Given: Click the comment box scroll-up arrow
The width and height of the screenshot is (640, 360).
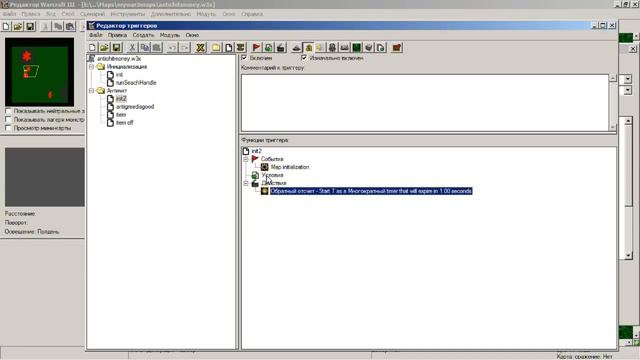Looking at the screenshot, I should (613, 78).
